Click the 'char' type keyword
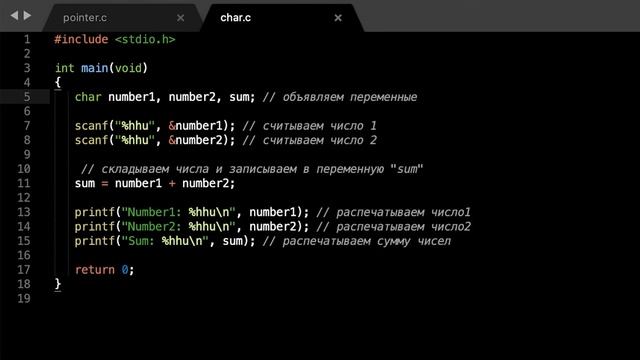640x360 pixels. coord(88,97)
